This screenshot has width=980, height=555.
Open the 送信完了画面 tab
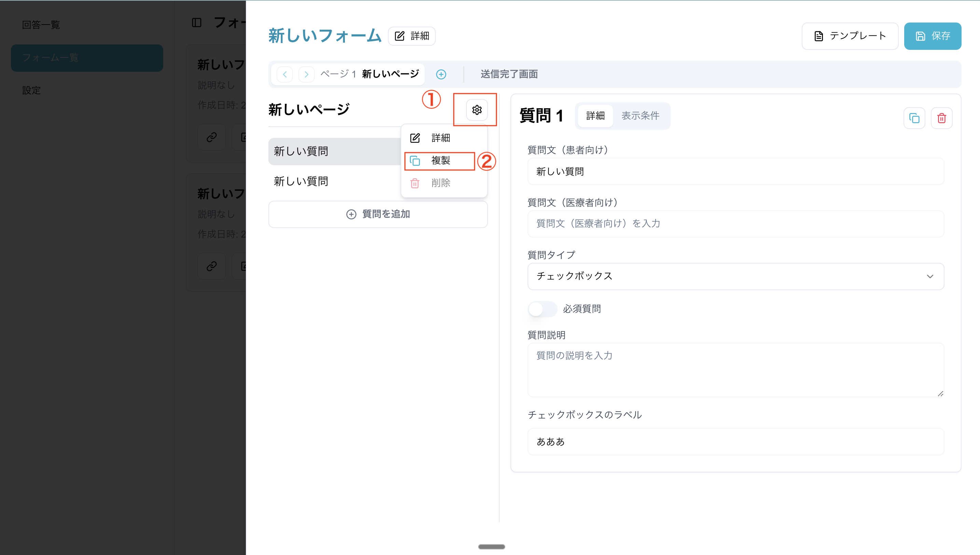click(x=509, y=74)
